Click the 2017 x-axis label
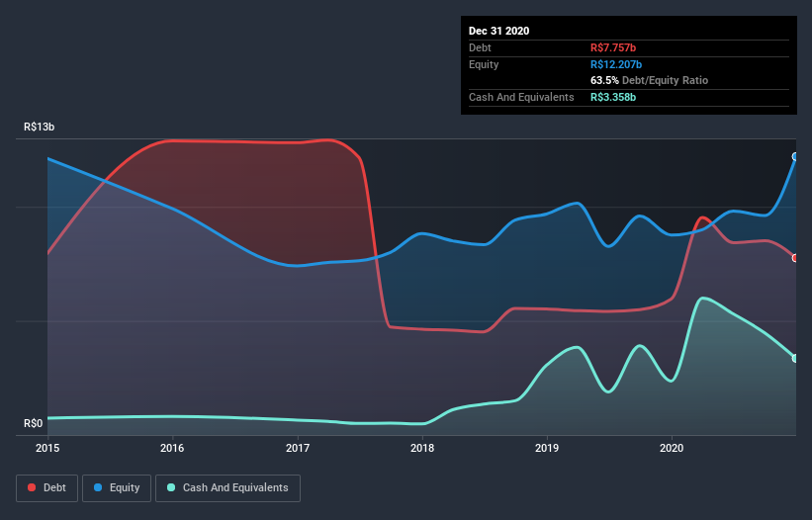Viewport: 812px width, 520px height. 298,448
